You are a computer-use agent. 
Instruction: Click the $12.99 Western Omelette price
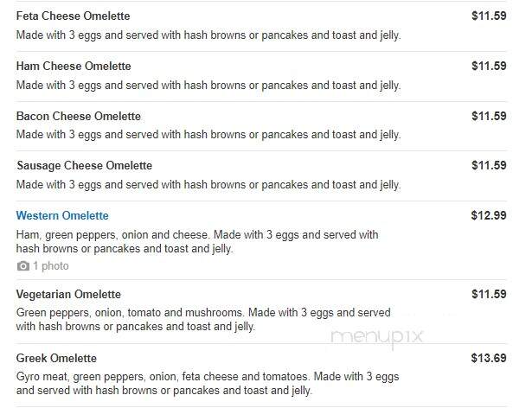coord(489,216)
